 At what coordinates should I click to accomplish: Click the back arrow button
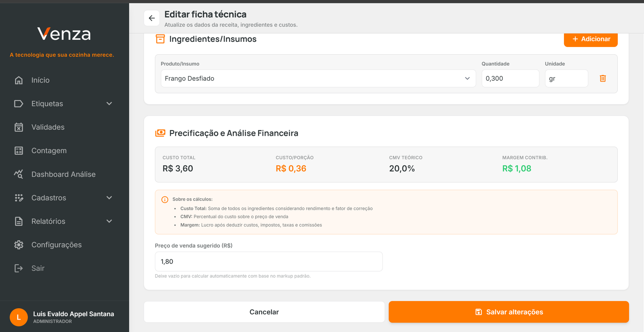click(x=152, y=18)
